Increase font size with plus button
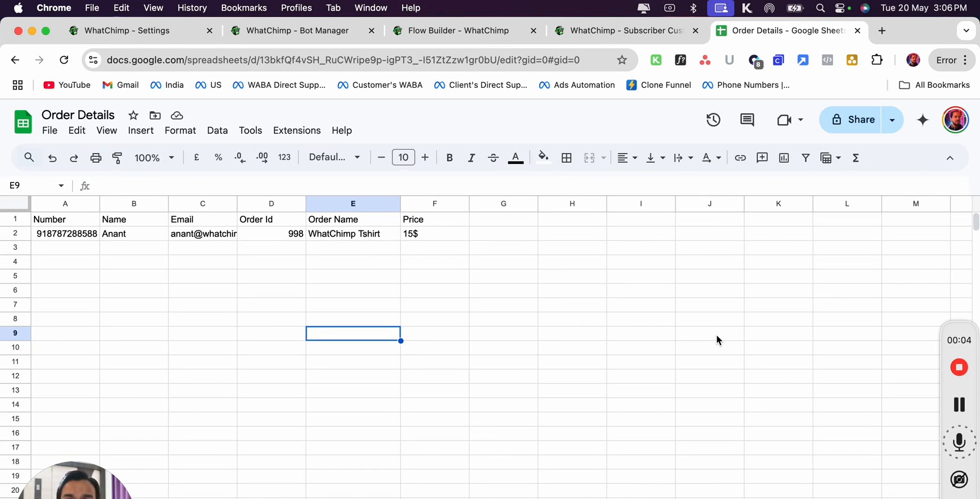The image size is (980, 499). click(x=425, y=157)
